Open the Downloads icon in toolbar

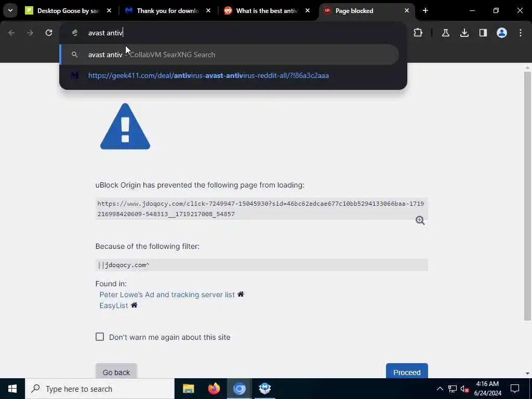[x=464, y=33]
